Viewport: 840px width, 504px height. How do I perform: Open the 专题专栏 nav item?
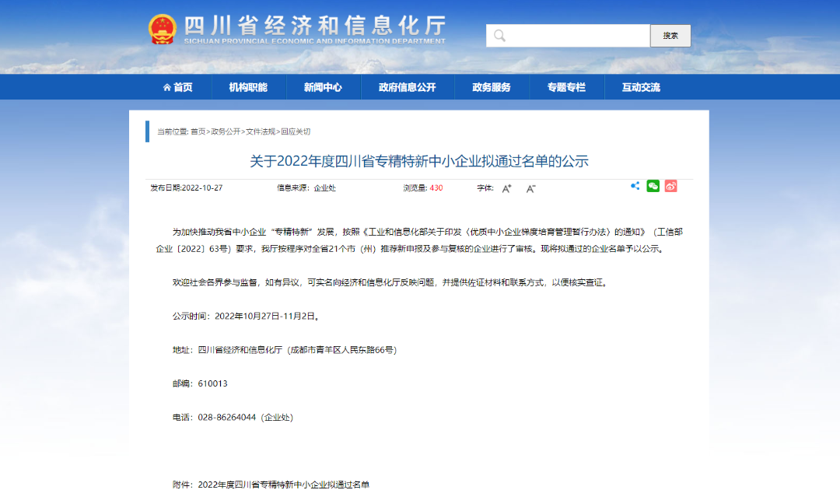(x=566, y=87)
